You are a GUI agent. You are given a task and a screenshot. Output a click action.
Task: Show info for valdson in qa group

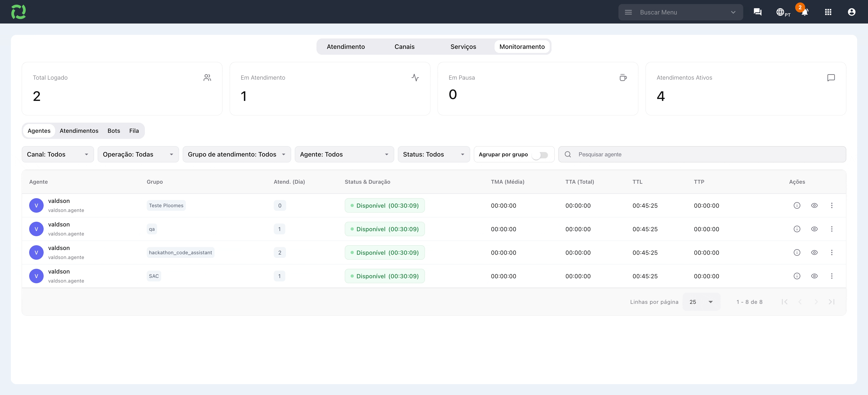pyautogui.click(x=797, y=229)
